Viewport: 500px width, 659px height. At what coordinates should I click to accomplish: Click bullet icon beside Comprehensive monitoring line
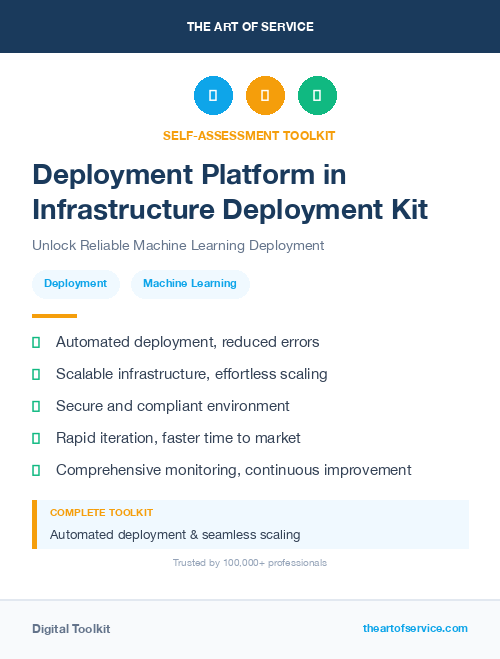point(36,470)
